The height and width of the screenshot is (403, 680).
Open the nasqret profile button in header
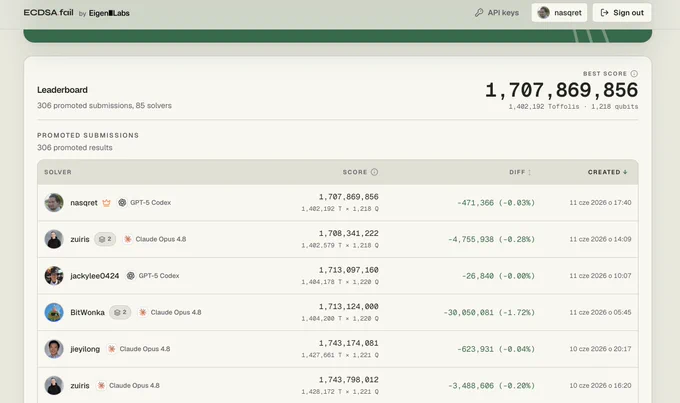pos(559,13)
